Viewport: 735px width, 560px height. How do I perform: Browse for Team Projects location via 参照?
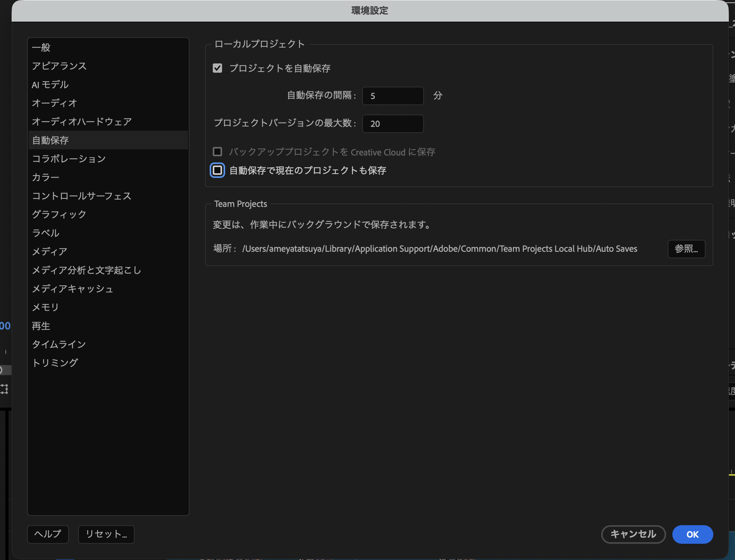(x=686, y=249)
